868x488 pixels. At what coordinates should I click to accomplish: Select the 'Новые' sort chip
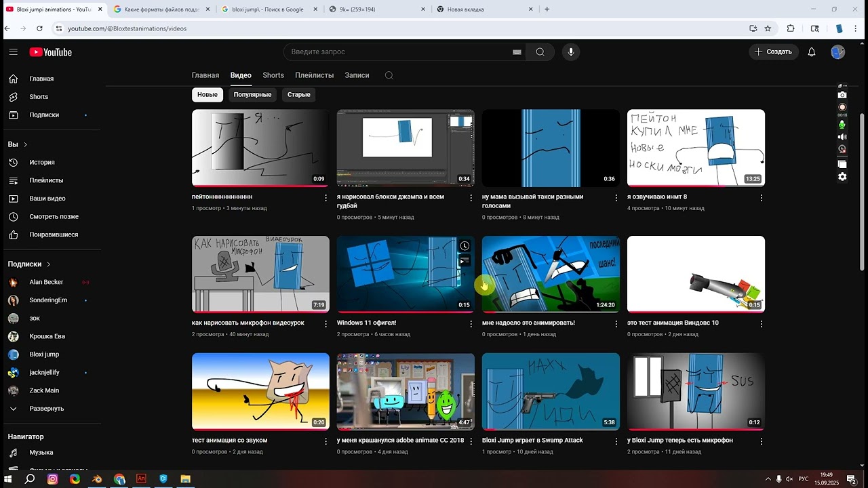click(208, 95)
